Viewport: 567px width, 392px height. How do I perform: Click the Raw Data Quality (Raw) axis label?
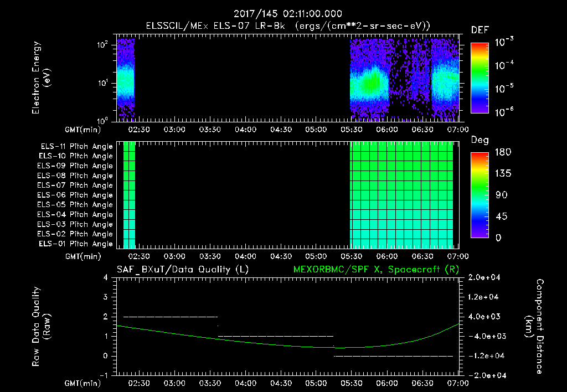[41, 327]
